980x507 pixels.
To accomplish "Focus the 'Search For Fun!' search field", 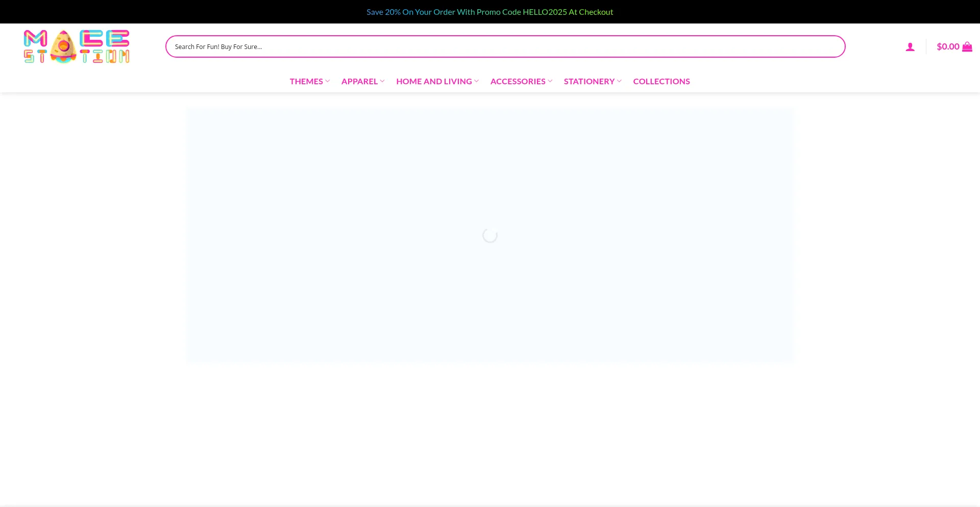I will click(505, 46).
